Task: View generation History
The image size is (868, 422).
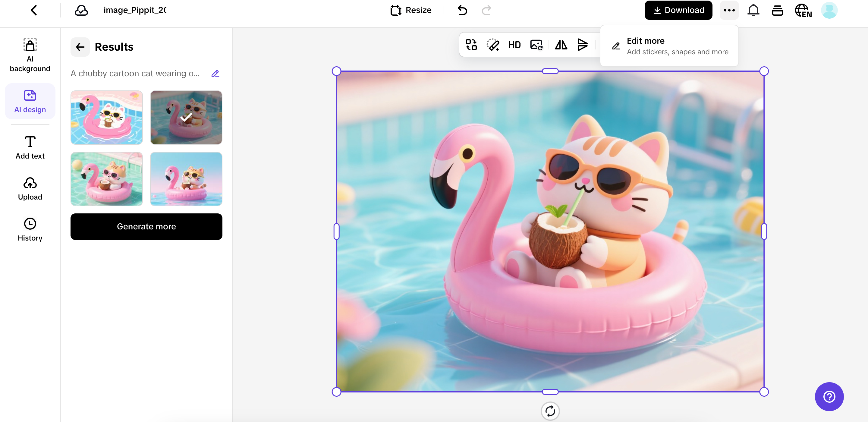Action: [30, 229]
